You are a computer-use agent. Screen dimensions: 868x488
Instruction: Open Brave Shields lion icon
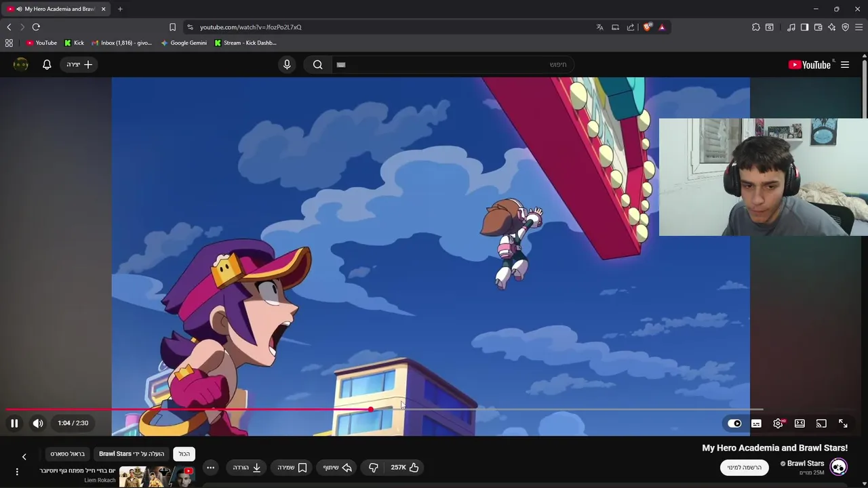coord(648,27)
